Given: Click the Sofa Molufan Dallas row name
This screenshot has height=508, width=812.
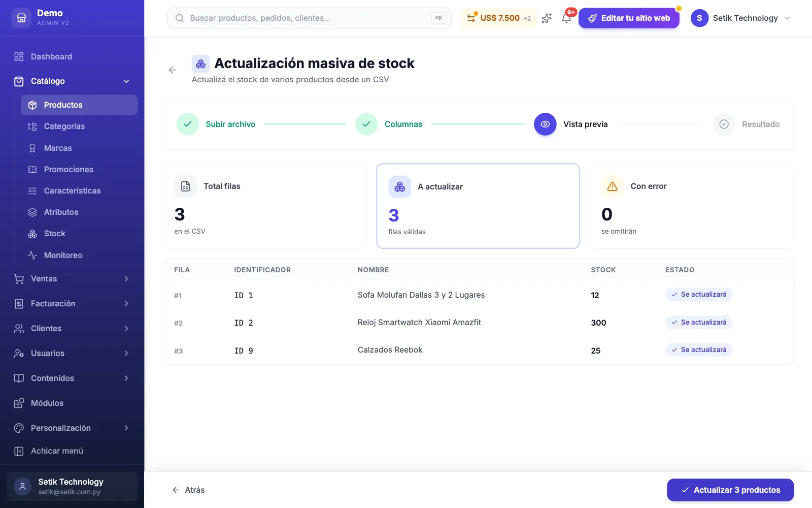Looking at the screenshot, I should tap(421, 295).
